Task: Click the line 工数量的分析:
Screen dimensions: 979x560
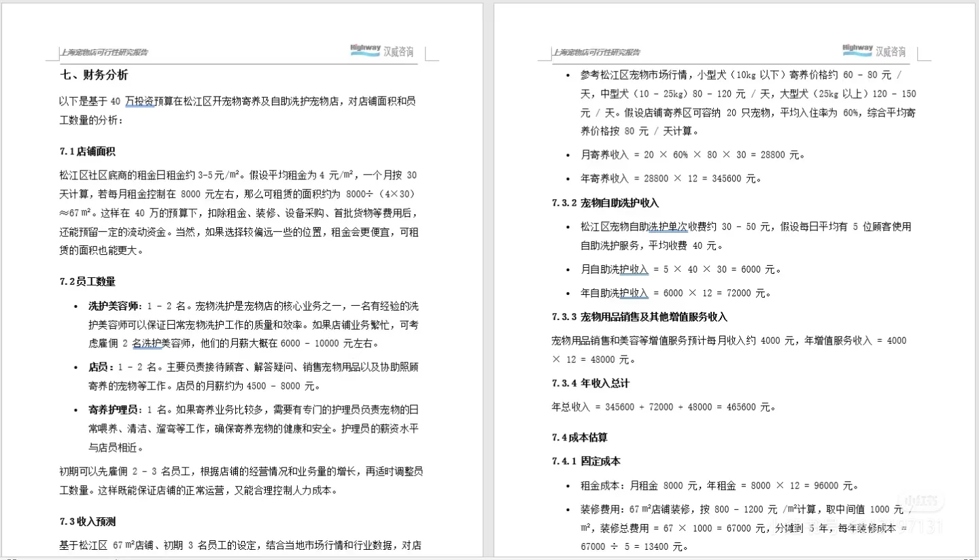Action: (92, 120)
